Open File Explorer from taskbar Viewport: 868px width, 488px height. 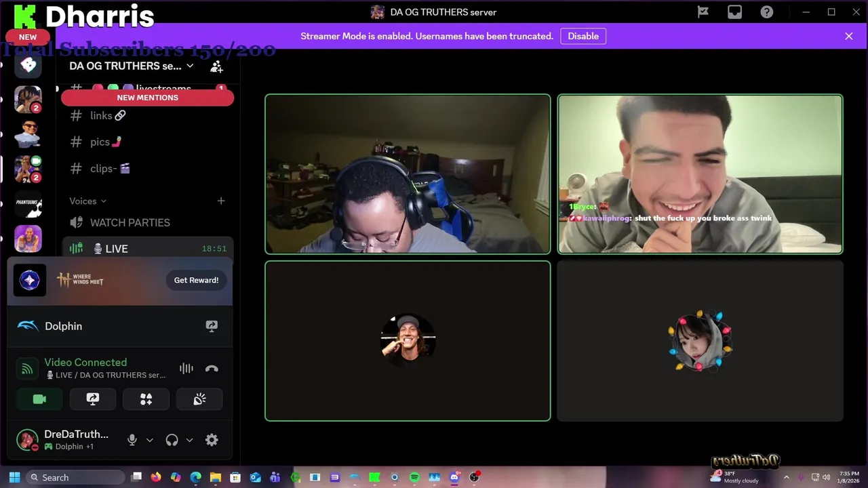(216, 477)
